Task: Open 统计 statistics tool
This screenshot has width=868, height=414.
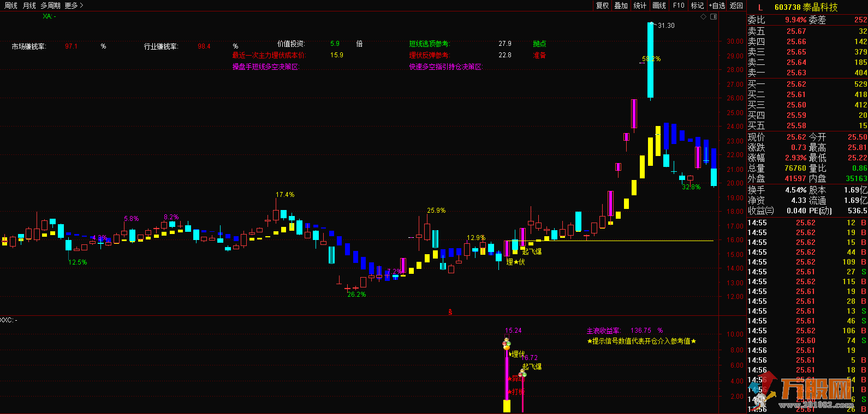Action: click(x=640, y=5)
